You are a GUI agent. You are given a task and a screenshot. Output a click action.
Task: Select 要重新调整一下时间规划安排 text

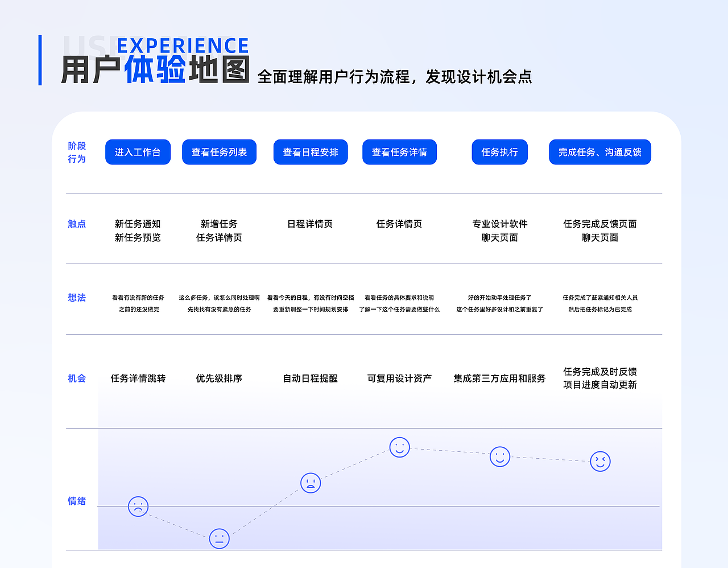(x=311, y=310)
